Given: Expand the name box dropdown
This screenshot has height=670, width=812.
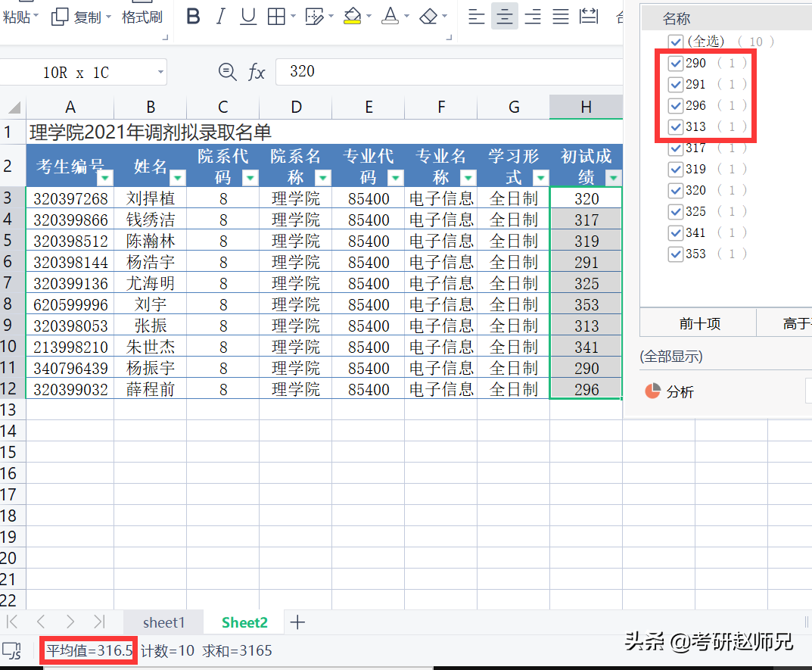Looking at the screenshot, I should (160, 73).
